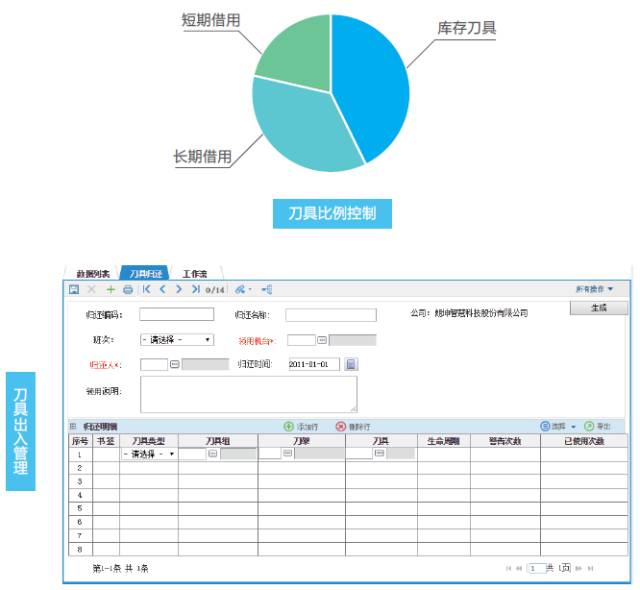The width and height of the screenshot is (640, 590).
Task: Go to previous page in grid pager
Action: pos(519,568)
